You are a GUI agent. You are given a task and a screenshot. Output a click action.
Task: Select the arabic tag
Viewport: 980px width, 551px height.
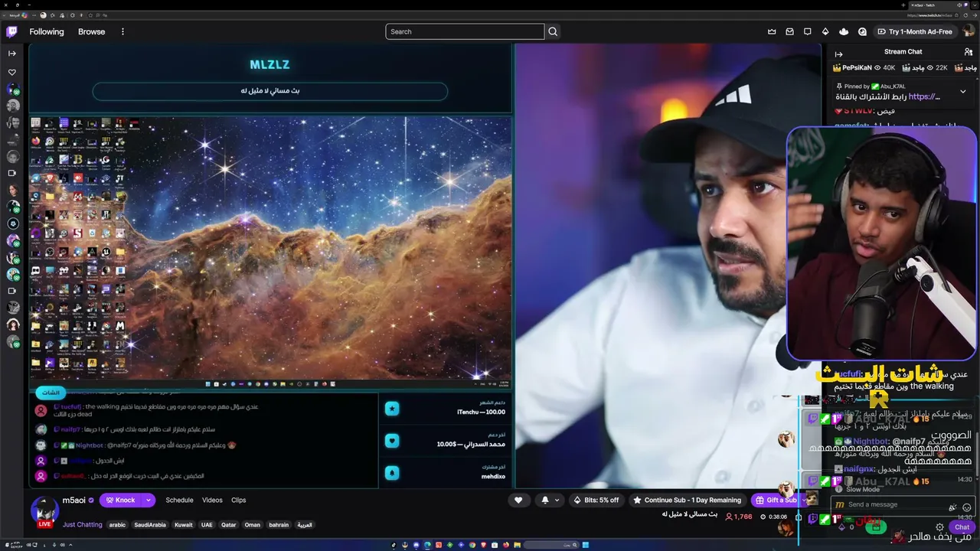click(x=117, y=525)
